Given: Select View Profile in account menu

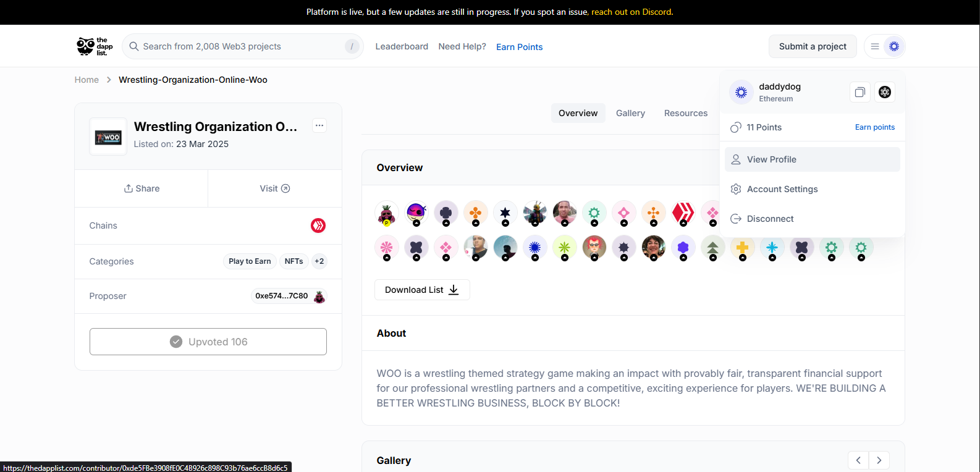Looking at the screenshot, I should (x=813, y=159).
